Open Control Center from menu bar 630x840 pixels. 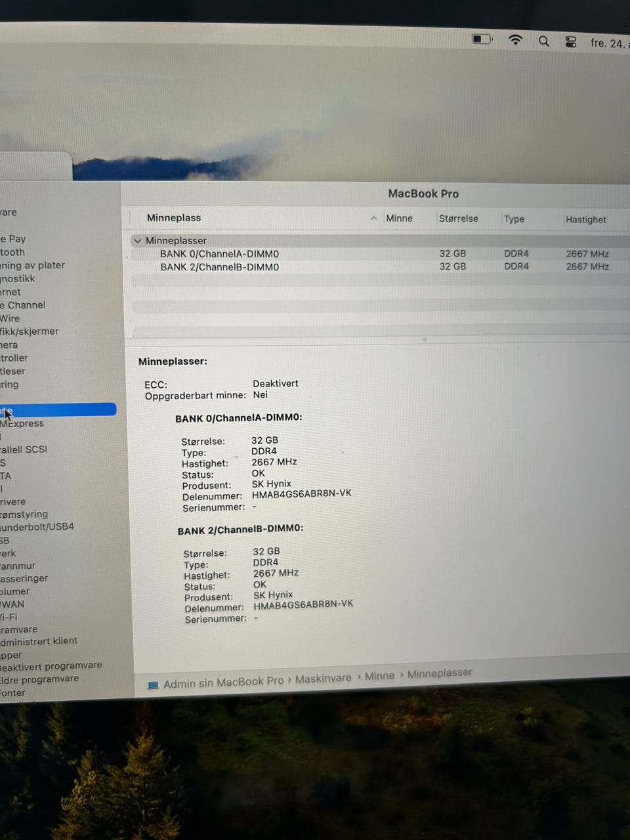point(571,42)
